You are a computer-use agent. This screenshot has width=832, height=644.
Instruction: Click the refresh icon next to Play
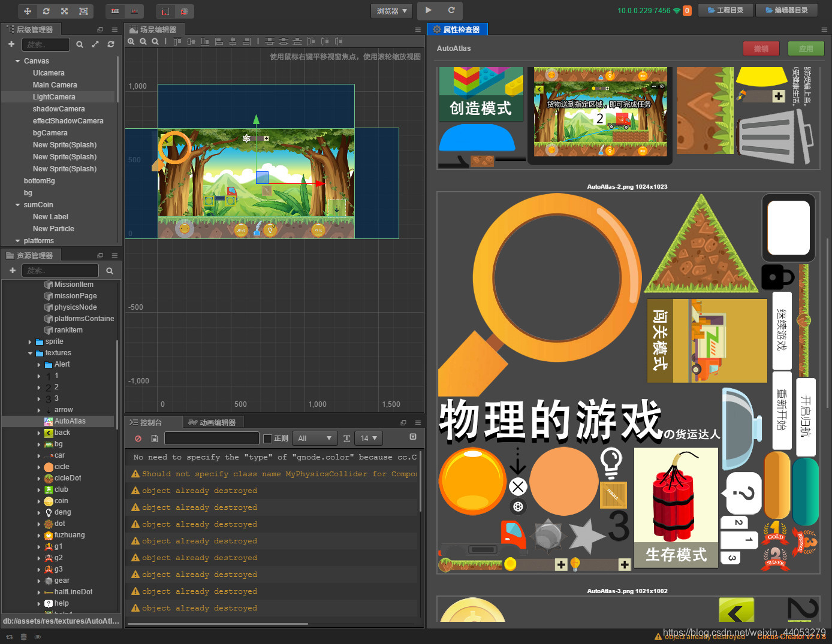pyautogui.click(x=452, y=10)
